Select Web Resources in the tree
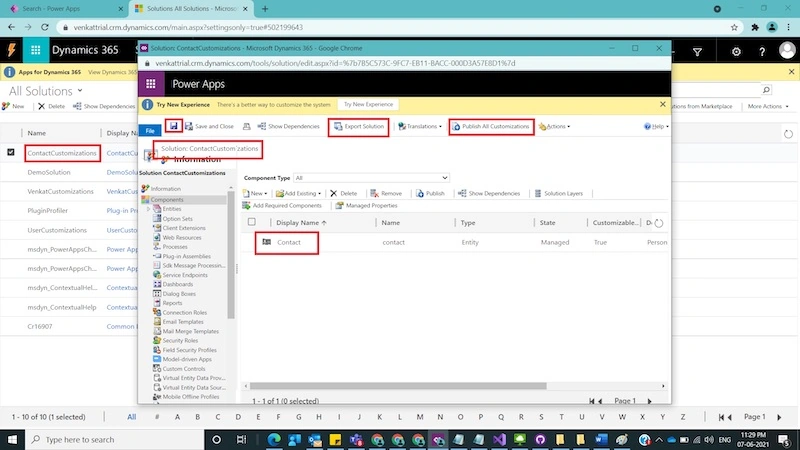 [177, 237]
